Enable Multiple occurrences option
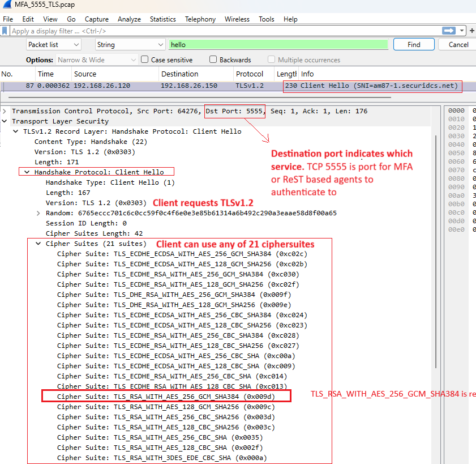The width and height of the screenshot is (476, 464). [270, 59]
